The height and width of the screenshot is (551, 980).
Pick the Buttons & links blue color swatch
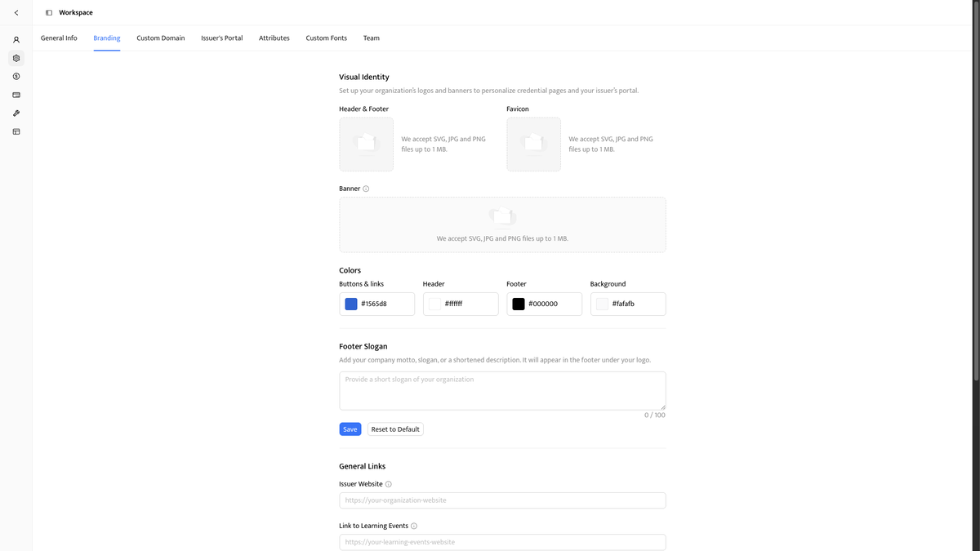pos(351,304)
